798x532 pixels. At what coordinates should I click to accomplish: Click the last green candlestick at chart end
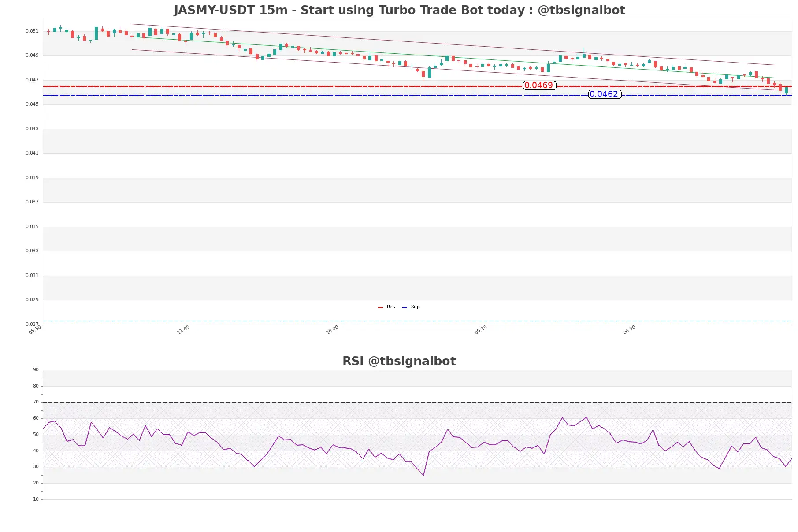tap(786, 90)
